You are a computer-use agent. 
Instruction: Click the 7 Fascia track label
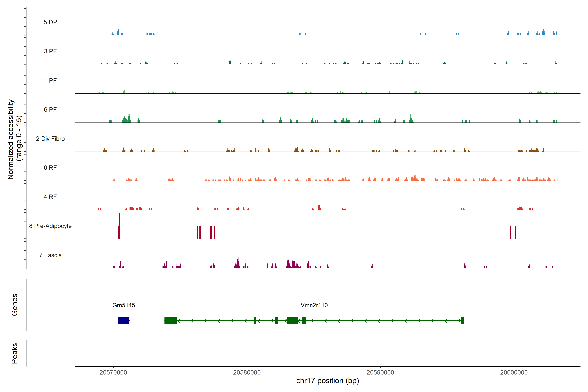(x=50, y=255)
